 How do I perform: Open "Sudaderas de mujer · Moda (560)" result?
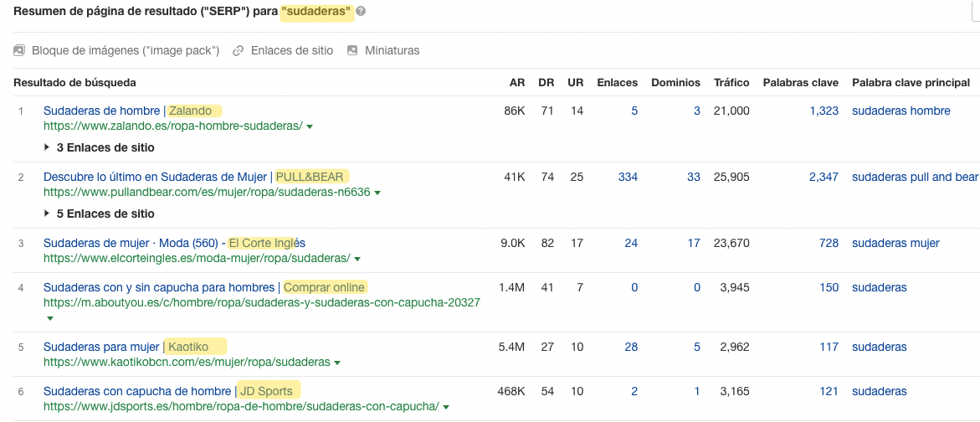(174, 243)
